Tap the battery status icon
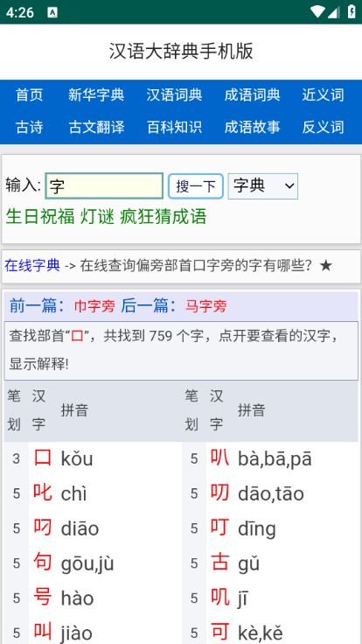The image size is (362, 644). point(352,11)
